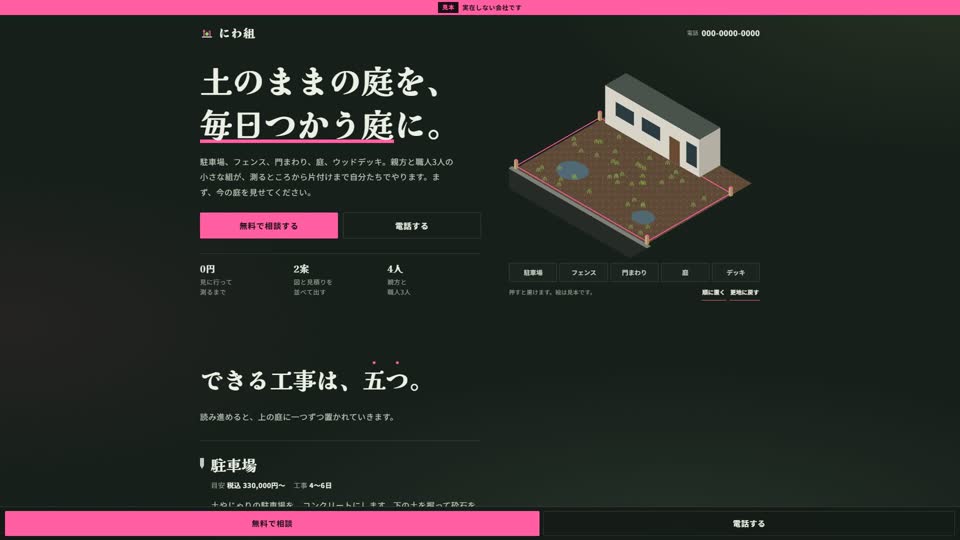The height and width of the screenshot is (540, 960).
Task: Click the 順に置く link
Action: coord(713,293)
